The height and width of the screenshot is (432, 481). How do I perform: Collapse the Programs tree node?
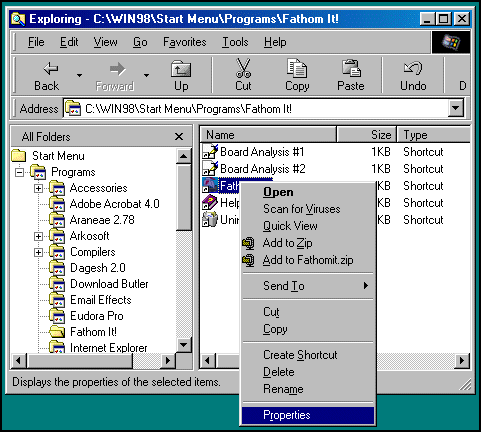click(x=20, y=172)
